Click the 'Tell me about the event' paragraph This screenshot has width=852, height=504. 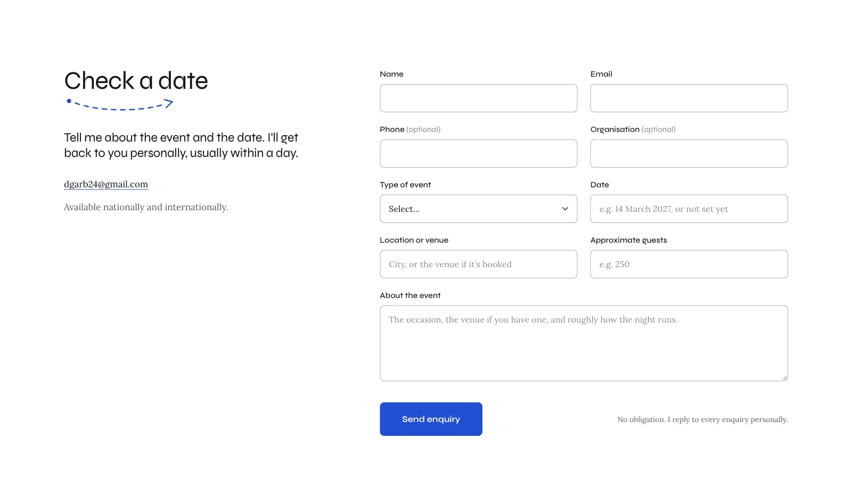pos(181,145)
